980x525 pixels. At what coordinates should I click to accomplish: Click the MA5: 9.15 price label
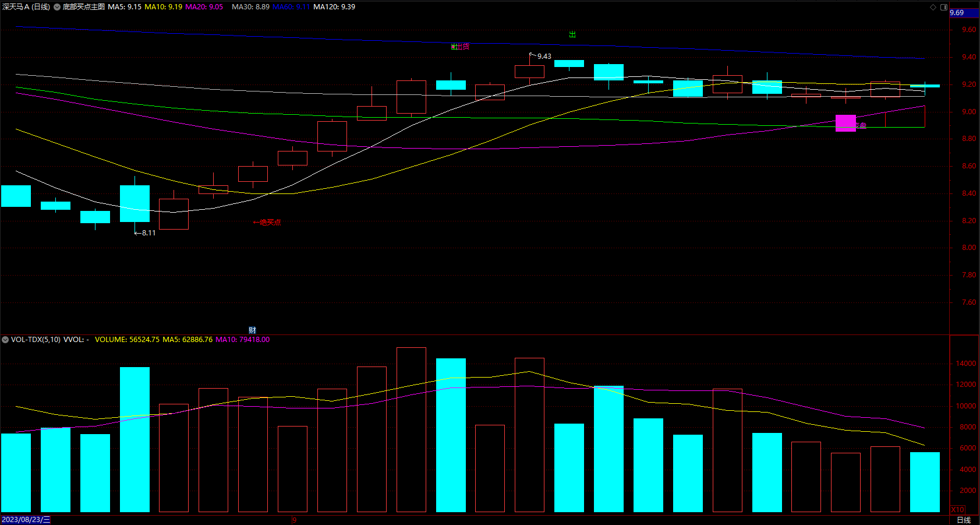[125, 7]
